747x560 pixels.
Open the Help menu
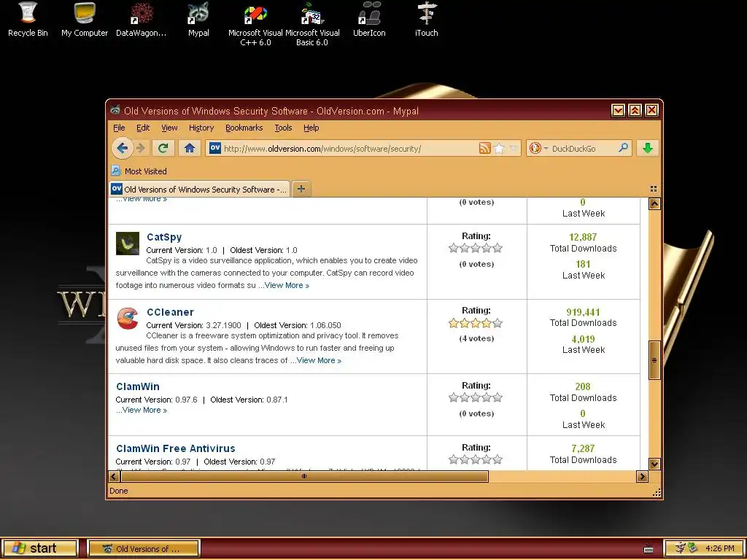tap(311, 128)
